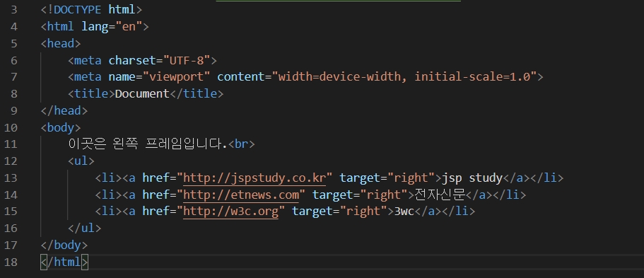
Task: Click the br tag on line 11
Action: click(x=242, y=144)
